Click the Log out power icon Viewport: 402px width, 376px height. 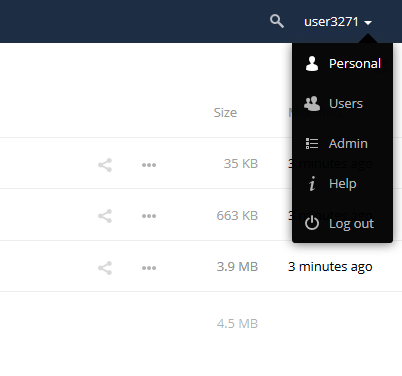point(312,223)
